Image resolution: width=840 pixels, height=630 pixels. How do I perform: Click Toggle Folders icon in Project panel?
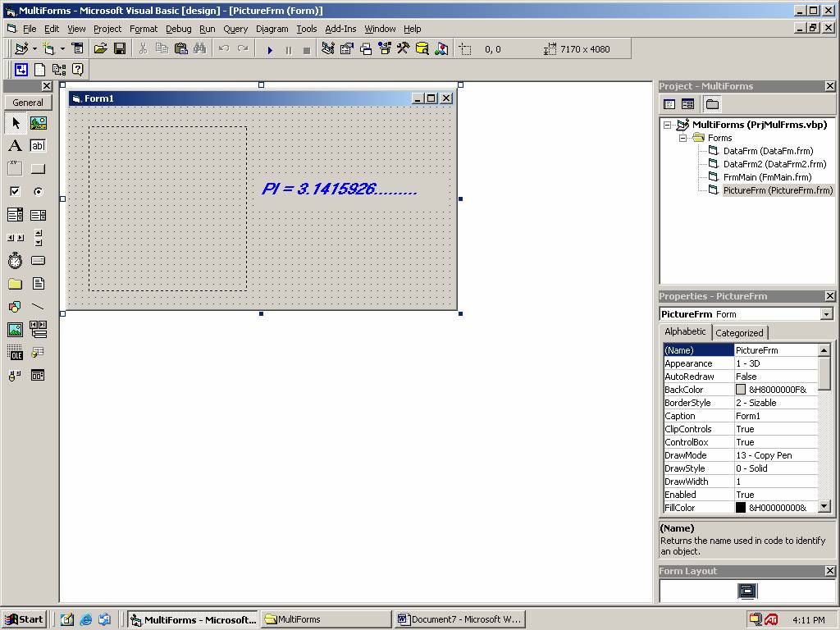point(712,104)
